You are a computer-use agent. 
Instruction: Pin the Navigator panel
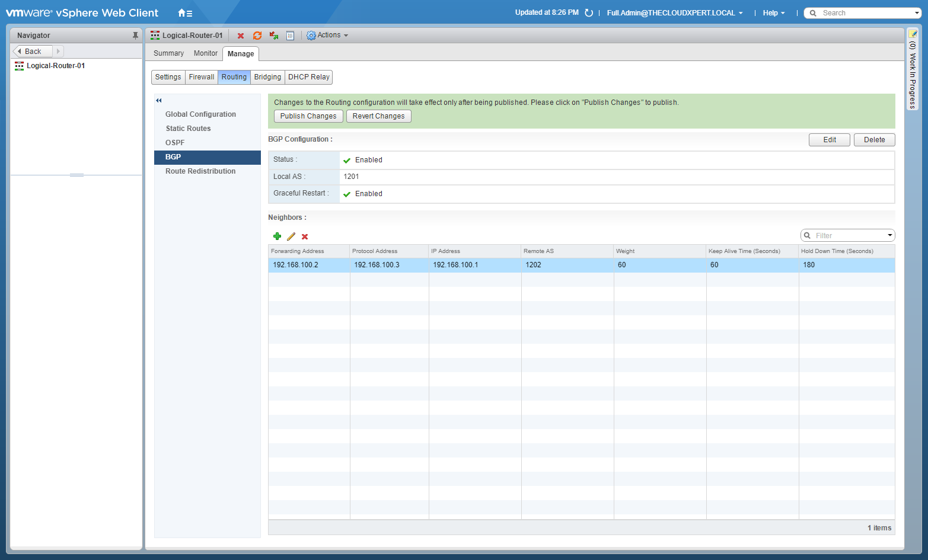click(x=135, y=36)
